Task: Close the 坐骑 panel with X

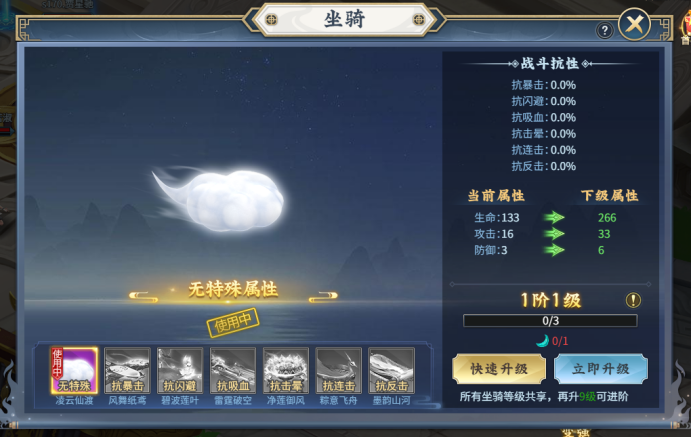Action: (x=634, y=24)
